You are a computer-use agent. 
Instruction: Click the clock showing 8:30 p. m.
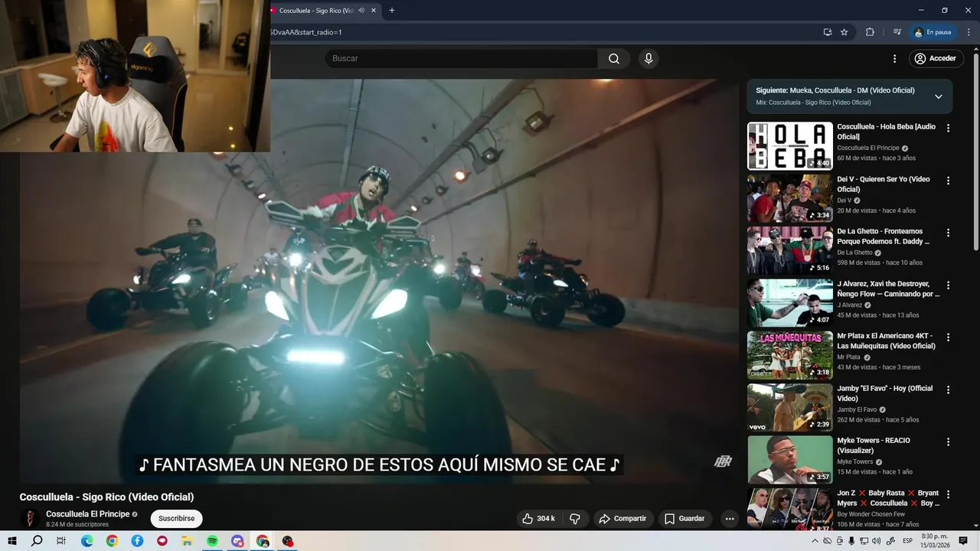click(x=935, y=536)
